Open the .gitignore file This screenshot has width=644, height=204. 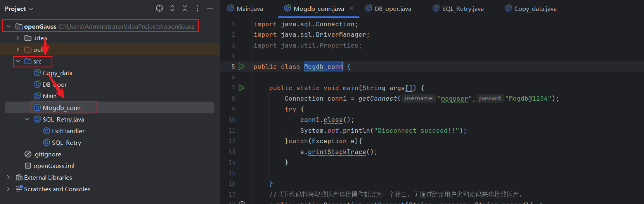coord(47,154)
